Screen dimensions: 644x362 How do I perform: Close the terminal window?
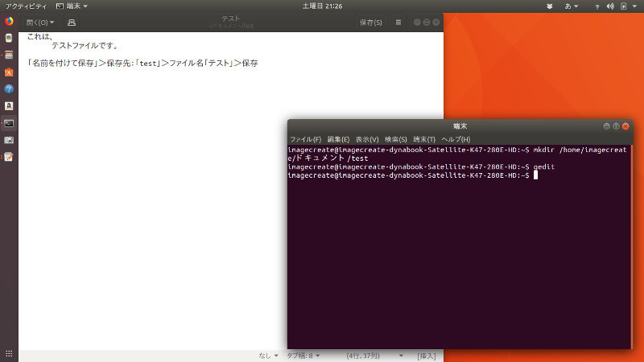625,126
